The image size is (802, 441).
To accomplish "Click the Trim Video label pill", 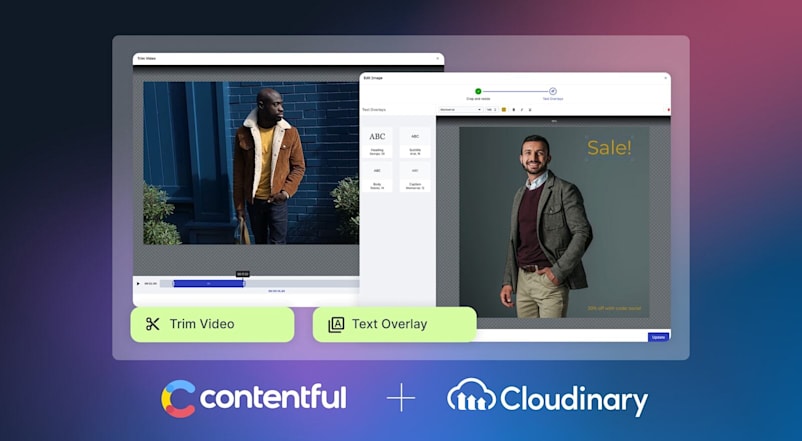I will pyautogui.click(x=212, y=324).
